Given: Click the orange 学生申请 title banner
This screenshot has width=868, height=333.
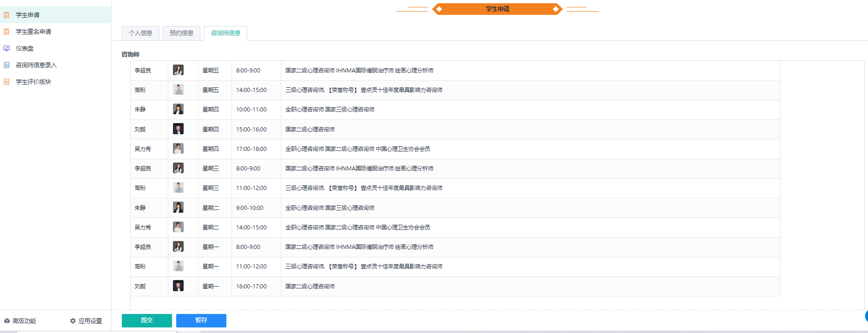Looking at the screenshot, I should point(497,9).
